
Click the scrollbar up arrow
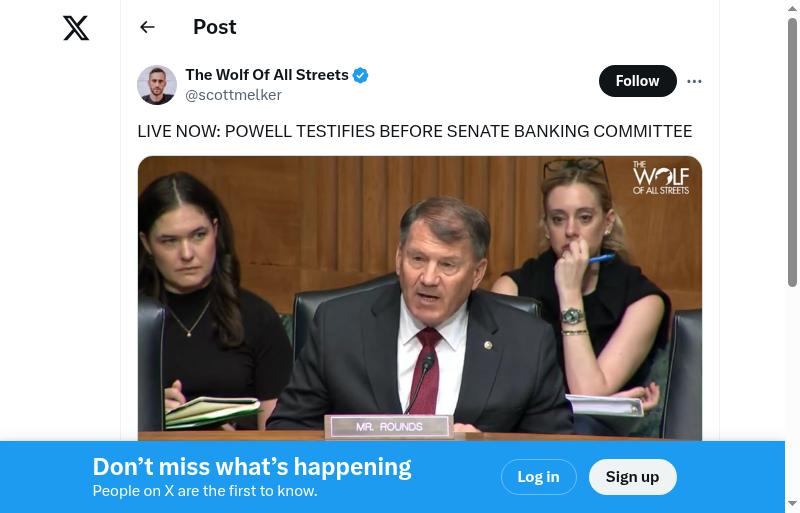[x=793, y=8]
